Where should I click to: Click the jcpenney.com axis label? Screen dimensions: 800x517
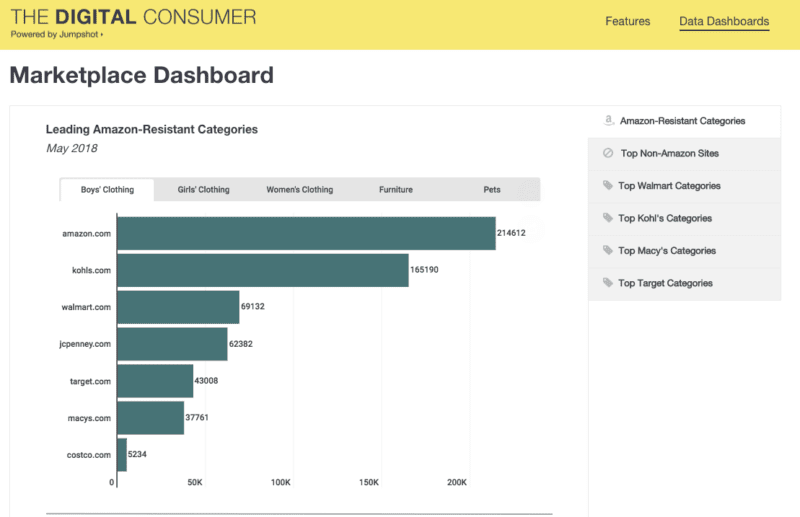coord(85,344)
